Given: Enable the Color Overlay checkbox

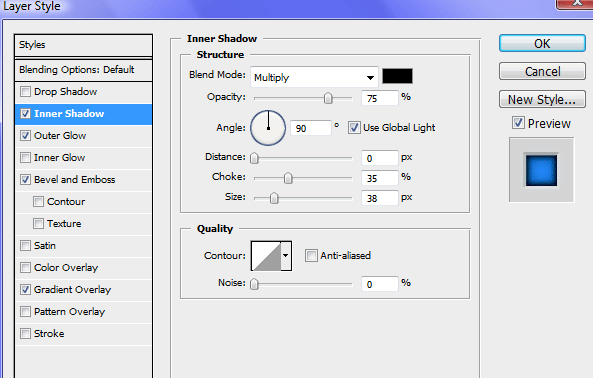Looking at the screenshot, I should point(25,268).
